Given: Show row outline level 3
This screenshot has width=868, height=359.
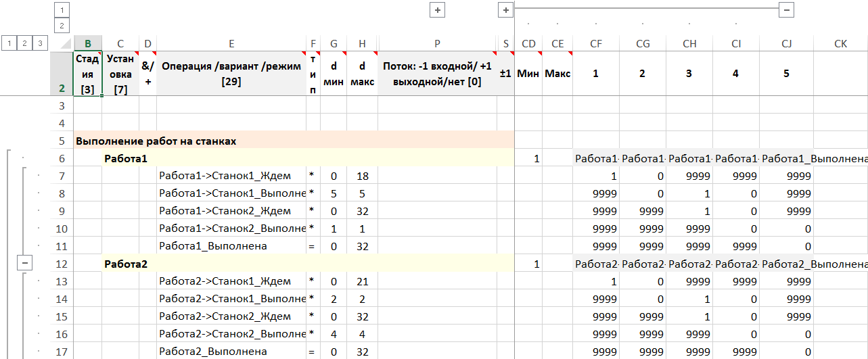Looking at the screenshot, I should 41,43.
